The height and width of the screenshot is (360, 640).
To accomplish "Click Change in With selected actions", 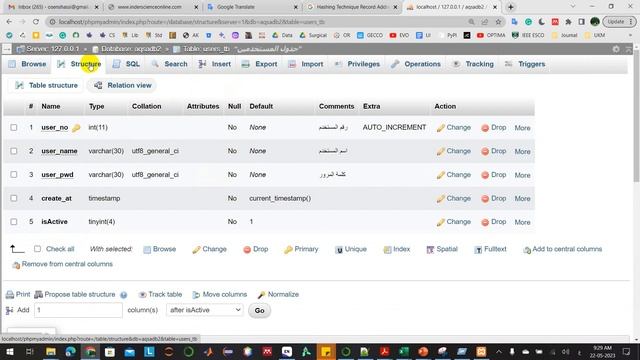I will 209,249.
